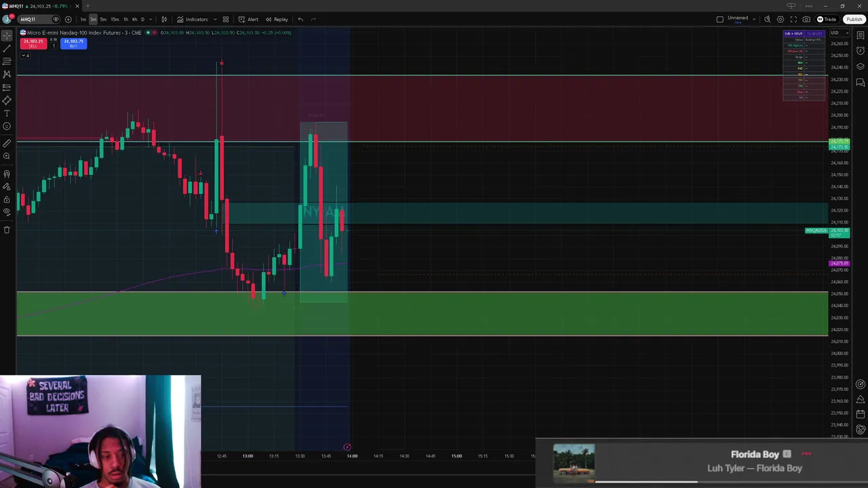The height and width of the screenshot is (488, 868).
Task: Expand the collapsed indicators legend
Action: [x=25, y=56]
